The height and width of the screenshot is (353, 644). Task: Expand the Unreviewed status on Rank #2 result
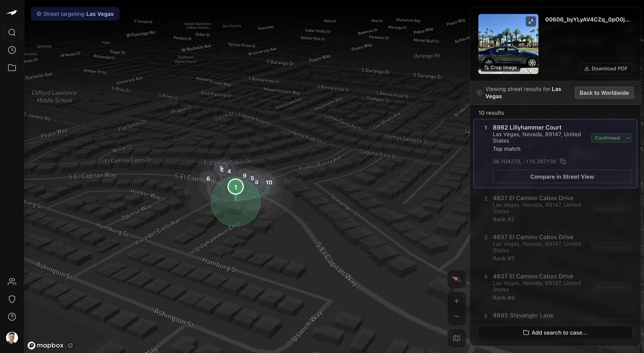[611, 208]
